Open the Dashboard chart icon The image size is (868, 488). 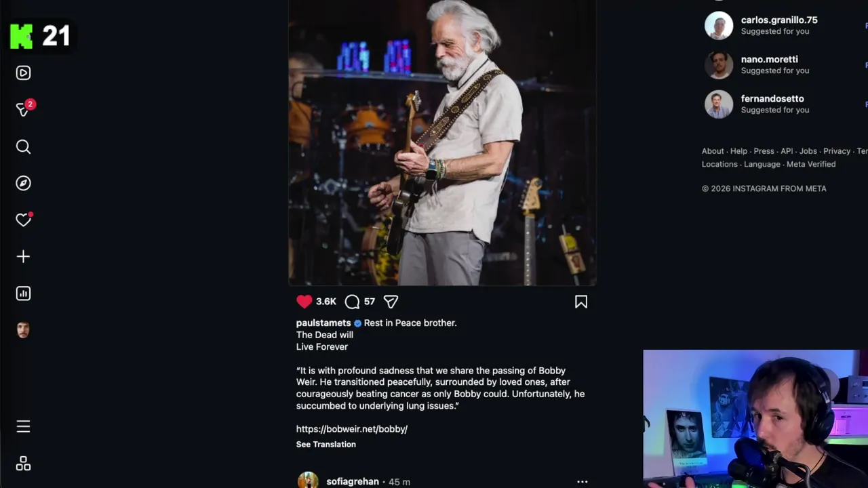(23, 293)
